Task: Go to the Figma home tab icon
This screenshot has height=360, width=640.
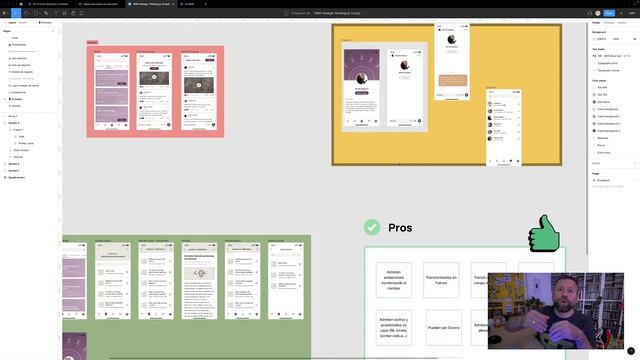Action: pyautogui.click(x=21, y=4)
